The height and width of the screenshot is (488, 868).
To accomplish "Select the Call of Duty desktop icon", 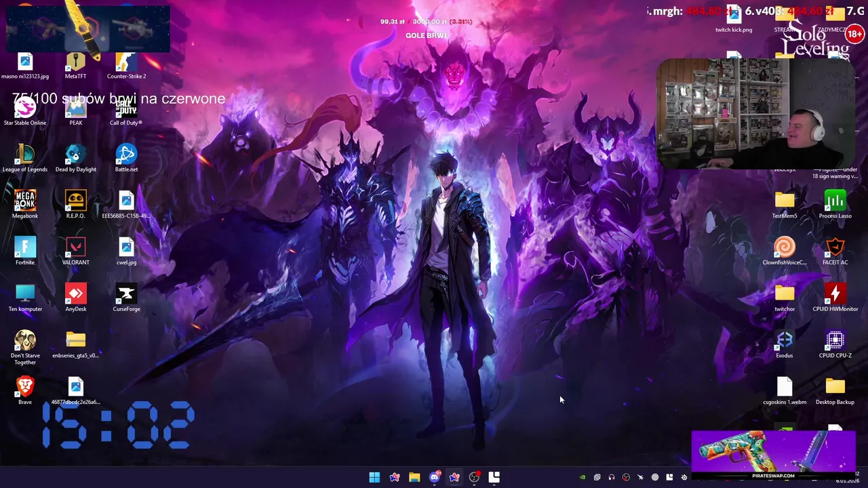I will (x=126, y=113).
